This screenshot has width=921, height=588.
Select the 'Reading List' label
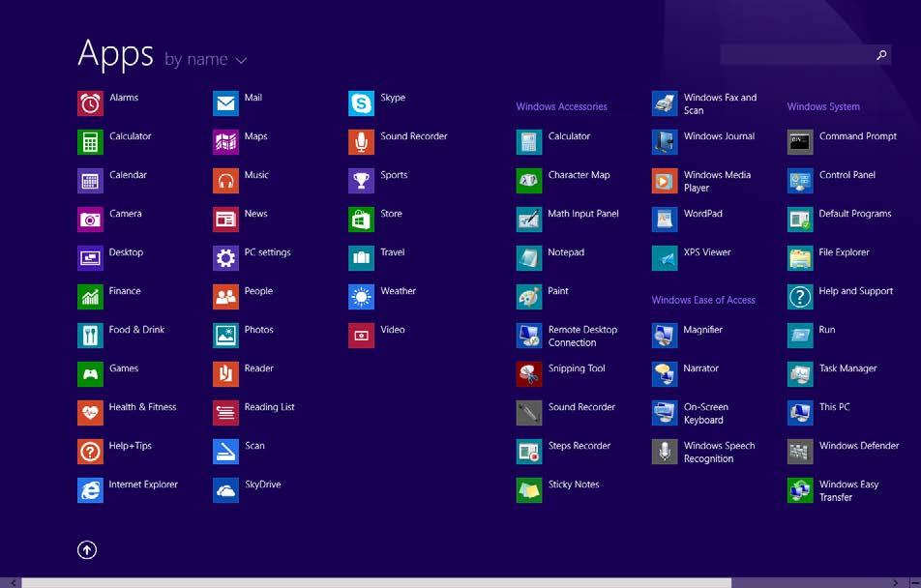[270, 407]
